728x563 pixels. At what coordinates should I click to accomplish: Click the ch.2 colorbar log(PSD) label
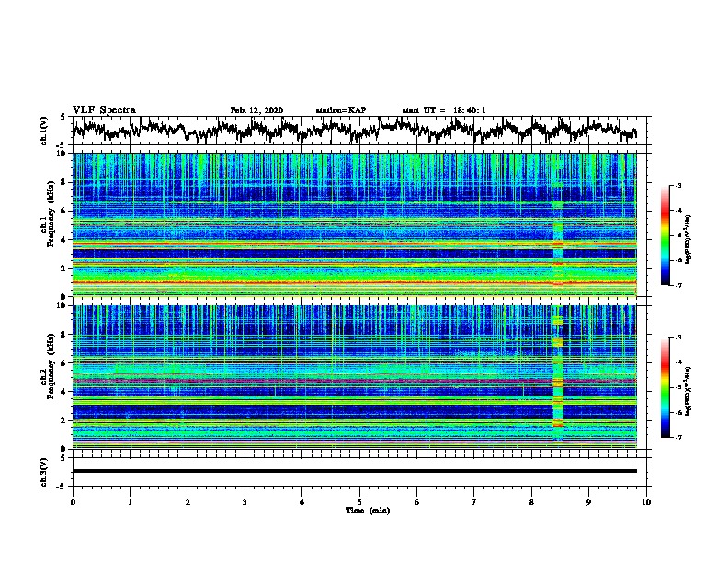pyautogui.click(x=688, y=391)
